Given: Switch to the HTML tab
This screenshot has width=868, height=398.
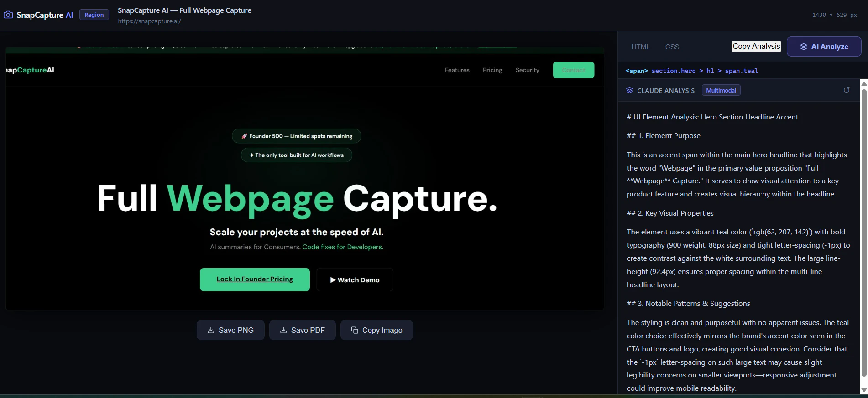Looking at the screenshot, I should point(640,47).
